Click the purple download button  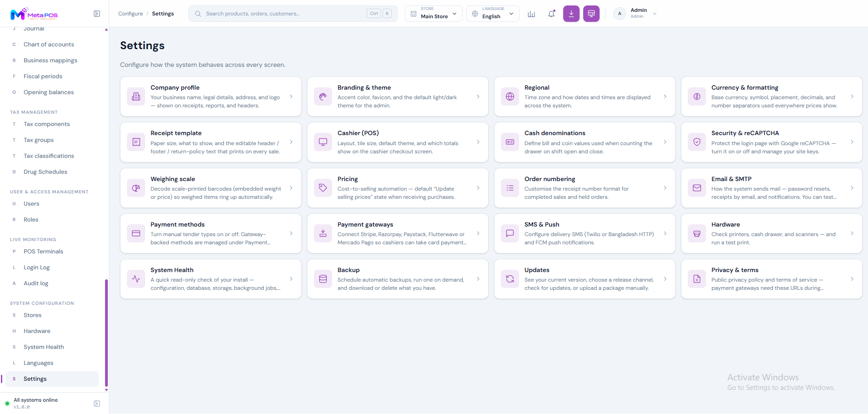(571, 14)
